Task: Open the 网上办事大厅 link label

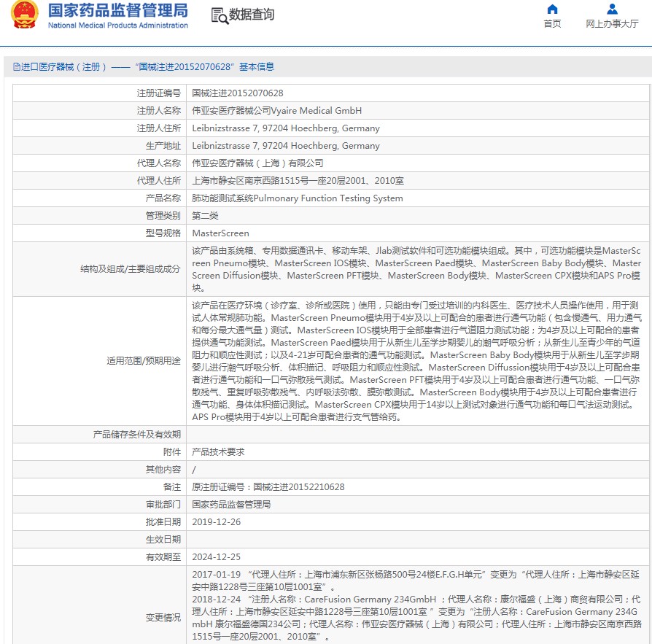Action: (x=612, y=23)
